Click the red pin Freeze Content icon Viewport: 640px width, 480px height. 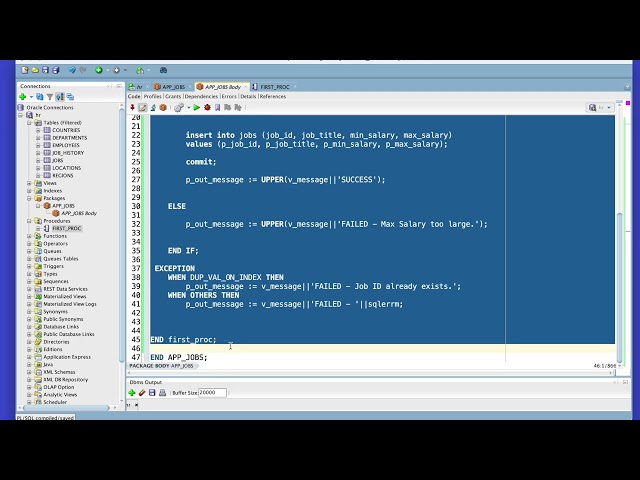(132, 107)
